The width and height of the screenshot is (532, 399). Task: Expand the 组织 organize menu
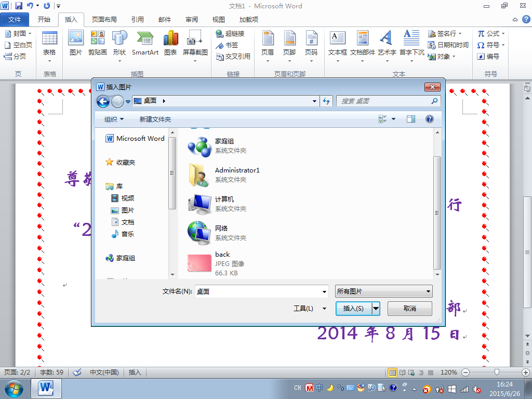point(114,119)
